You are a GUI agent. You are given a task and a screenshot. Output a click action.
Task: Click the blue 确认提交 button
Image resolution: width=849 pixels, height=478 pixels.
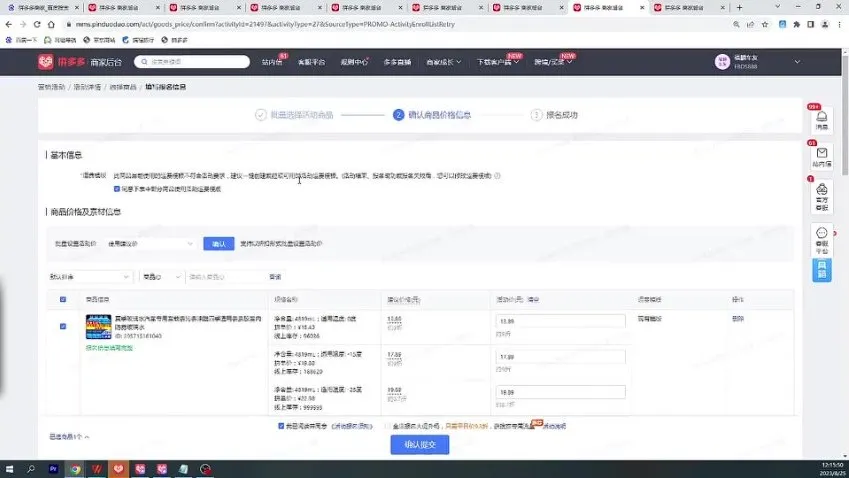pos(419,444)
